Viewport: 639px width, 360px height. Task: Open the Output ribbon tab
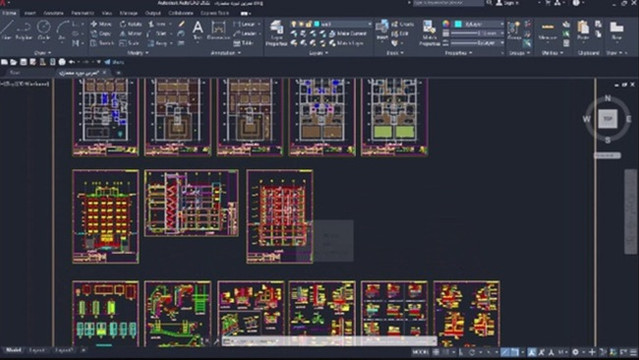(153, 13)
